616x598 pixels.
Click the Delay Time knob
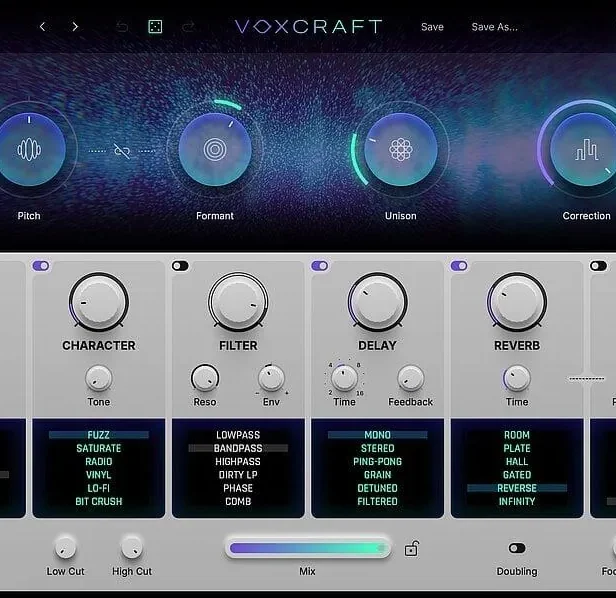(x=344, y=378)
